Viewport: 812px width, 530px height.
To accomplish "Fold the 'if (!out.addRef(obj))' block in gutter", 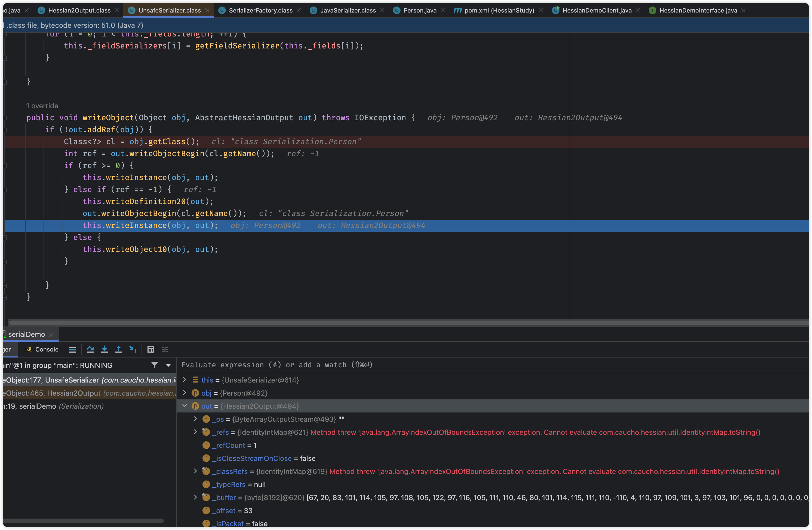I will [5, 130].
